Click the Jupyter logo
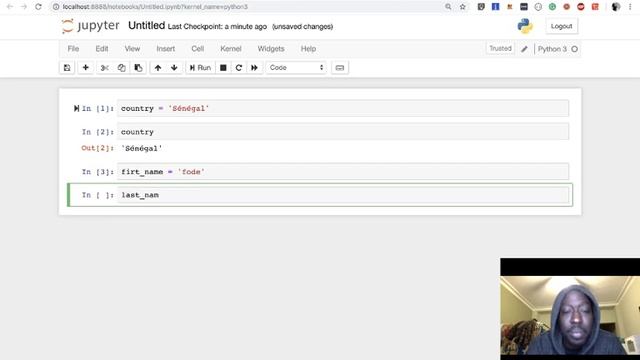This screenshot has height=360, width=640. 90,26
